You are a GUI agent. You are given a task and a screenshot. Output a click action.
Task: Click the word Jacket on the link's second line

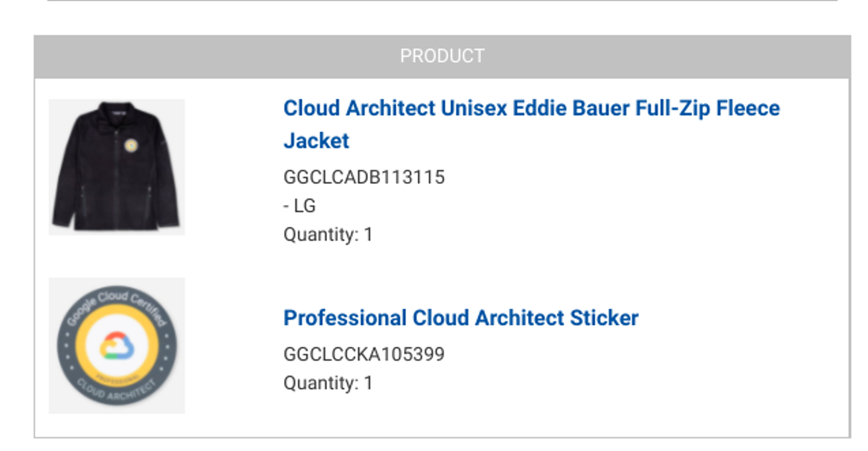(x=316, y=141)
